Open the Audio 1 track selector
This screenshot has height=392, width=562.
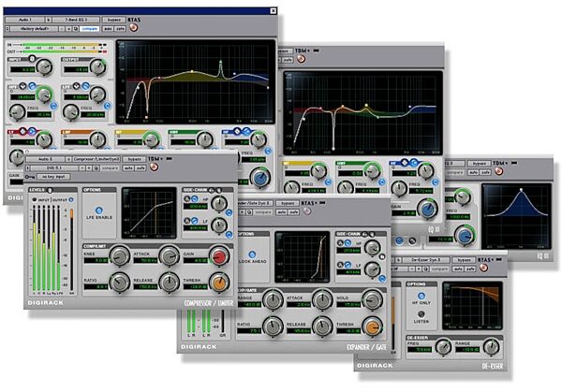(x=25, y=20)
